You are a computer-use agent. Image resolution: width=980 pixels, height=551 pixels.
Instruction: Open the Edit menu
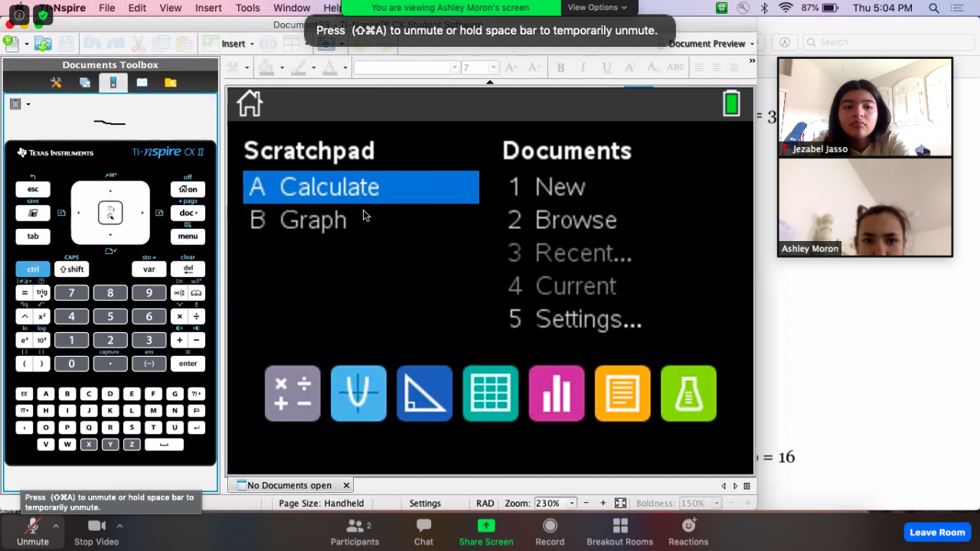pos(137,8)
